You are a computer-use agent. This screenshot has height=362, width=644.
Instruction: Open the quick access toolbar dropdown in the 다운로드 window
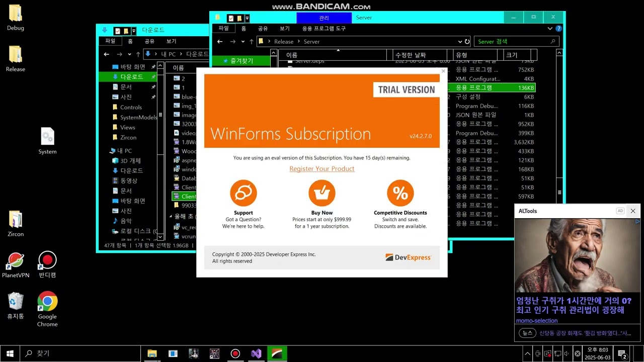click(x=134, y=31)
